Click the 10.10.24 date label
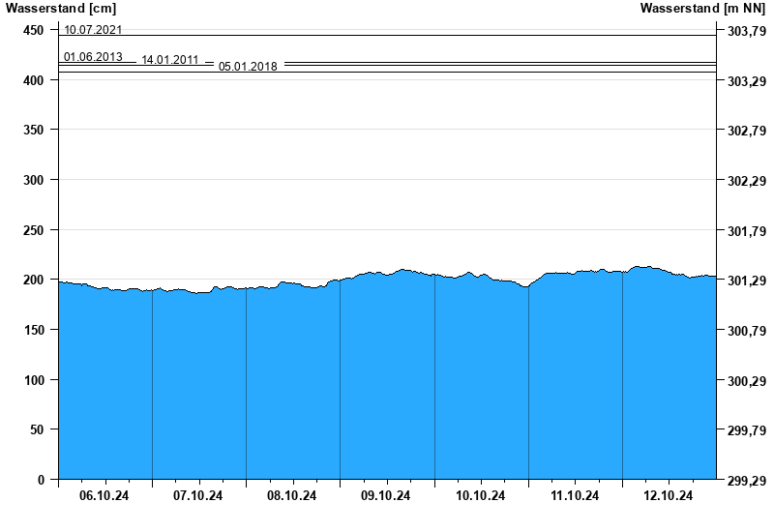 481,495
